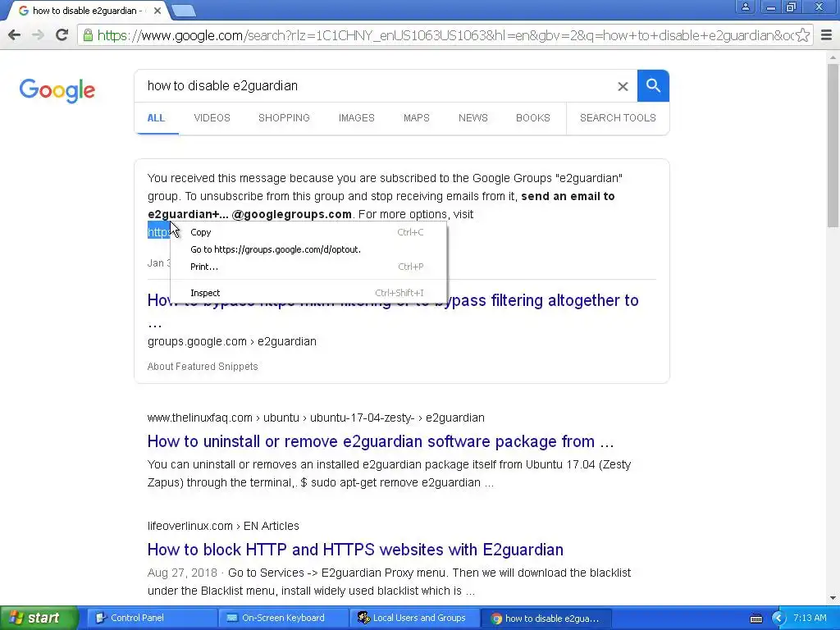Click the search field containing 'how to disable e2guardian'
This screenshot has width=840, height=630.
(375, 85)
